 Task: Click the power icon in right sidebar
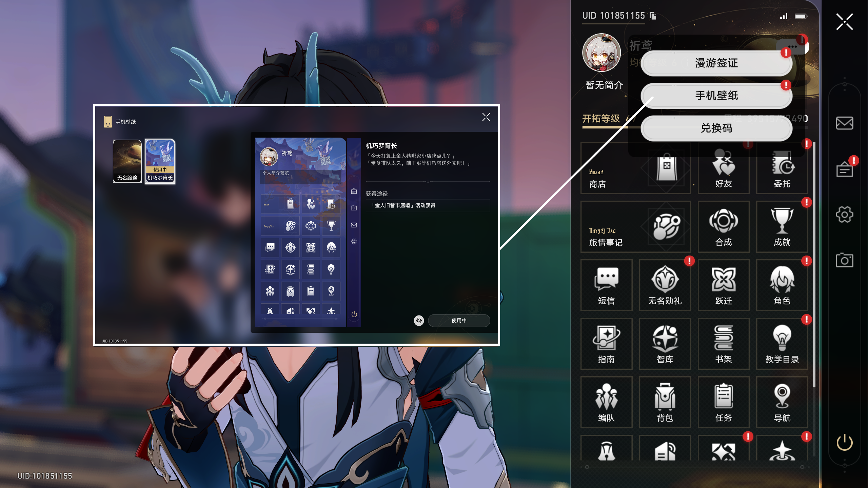pos(844,442)
